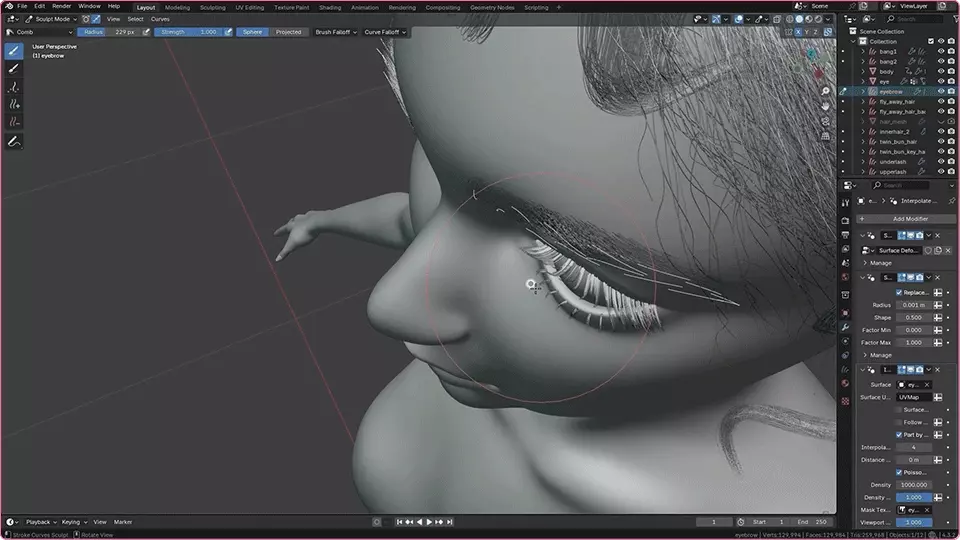The image size is (960, 540).
Task: Open the Curve Falloff dropdown
Action: click(x=384, y=32)
